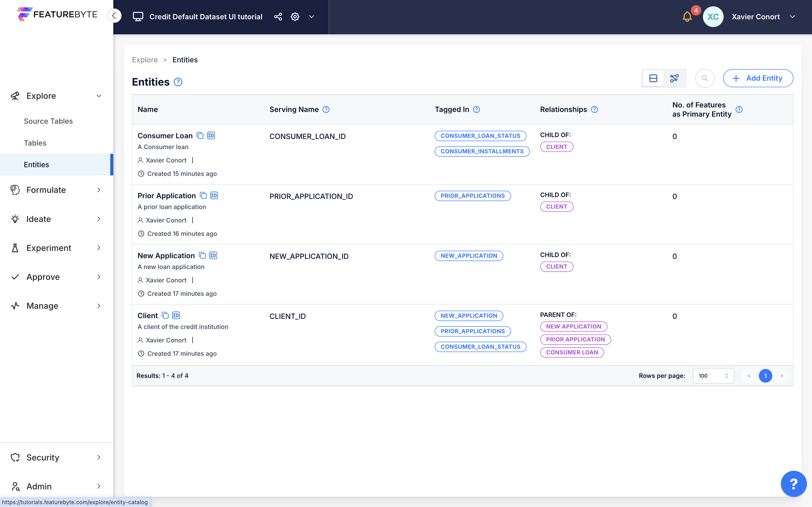Click the PRIOR_APPLICATIONS tag in Client row
Image resolution: width=812 pixels, height=507 pixels.
[x=473, y=331]
